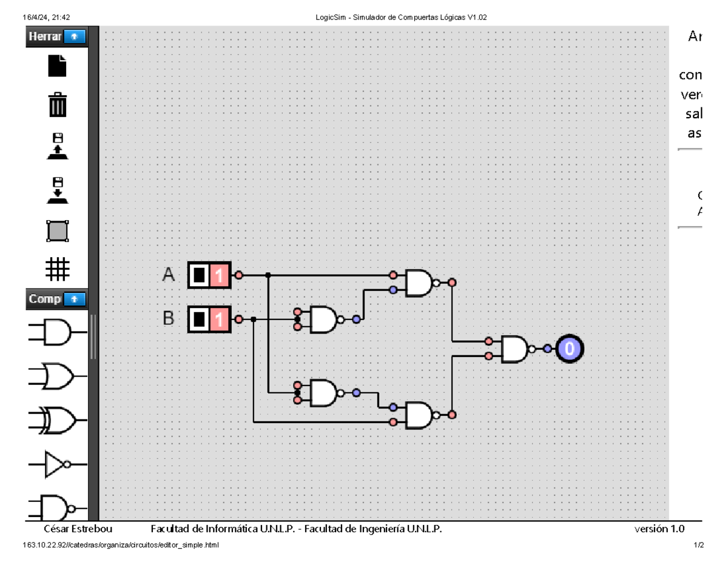Click label A of the circuit

click(x=169, y=275)
